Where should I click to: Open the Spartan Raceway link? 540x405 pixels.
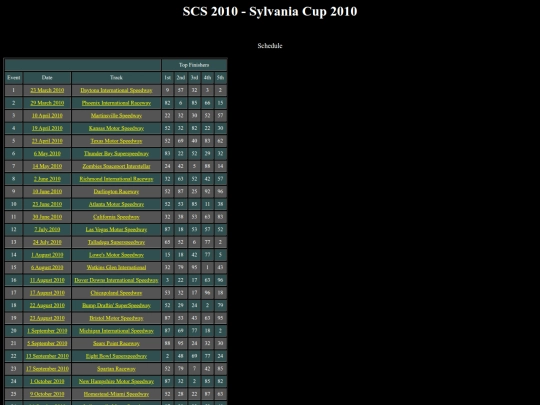click(x=116, y=369)
